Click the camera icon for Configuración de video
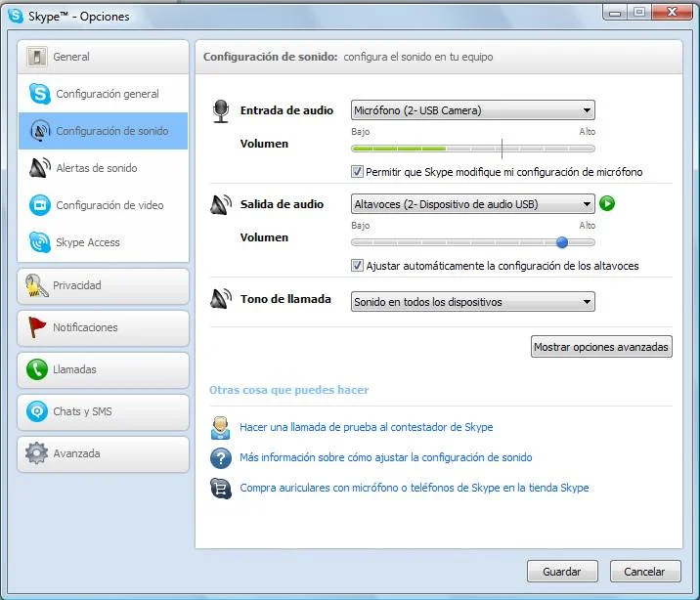This screenshot has width=700, height=600. coord(40,205)
